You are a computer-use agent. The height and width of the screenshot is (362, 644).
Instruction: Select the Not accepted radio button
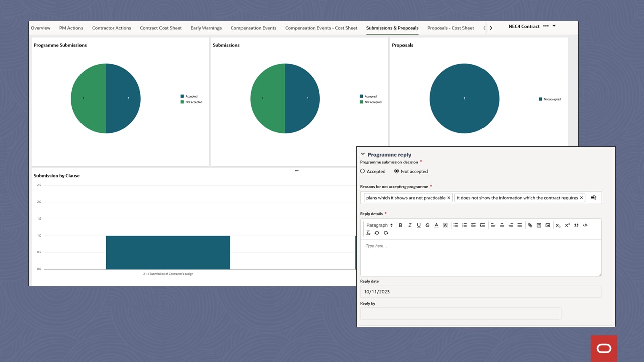click(x=397, y=171)
